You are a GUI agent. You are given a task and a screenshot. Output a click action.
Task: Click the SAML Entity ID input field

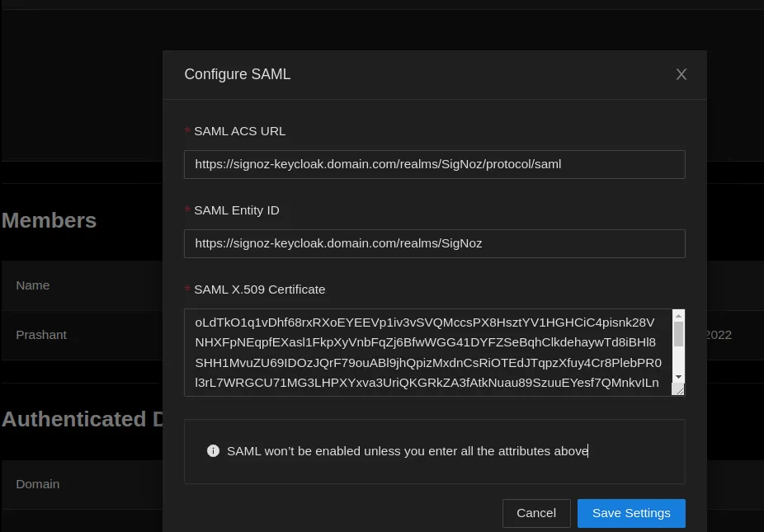tap(435, 243)
